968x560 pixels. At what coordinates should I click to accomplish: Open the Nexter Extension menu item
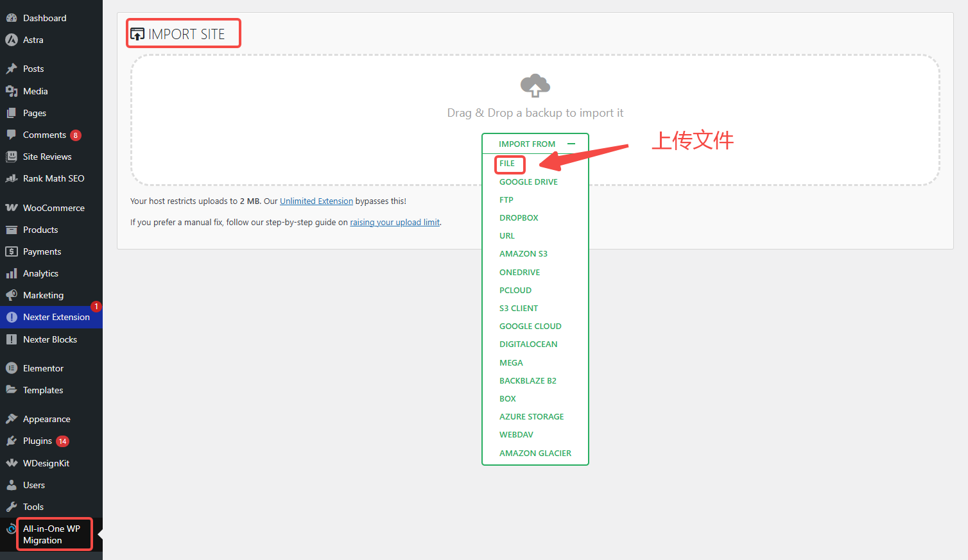56,317
